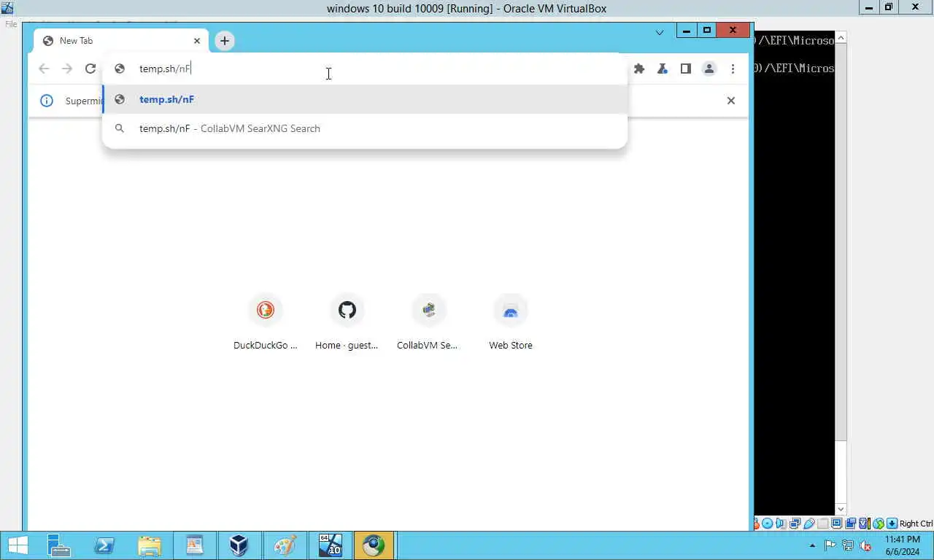934x560 pixels.
Task: Open the CollabVM Se... shortcut
Action: coord(428,323)
